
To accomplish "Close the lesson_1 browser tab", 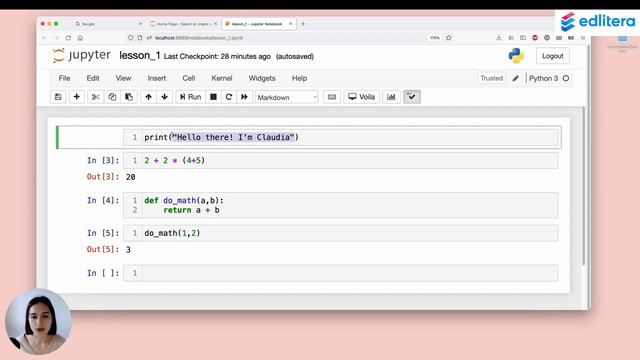I will [x=291, y=24].
